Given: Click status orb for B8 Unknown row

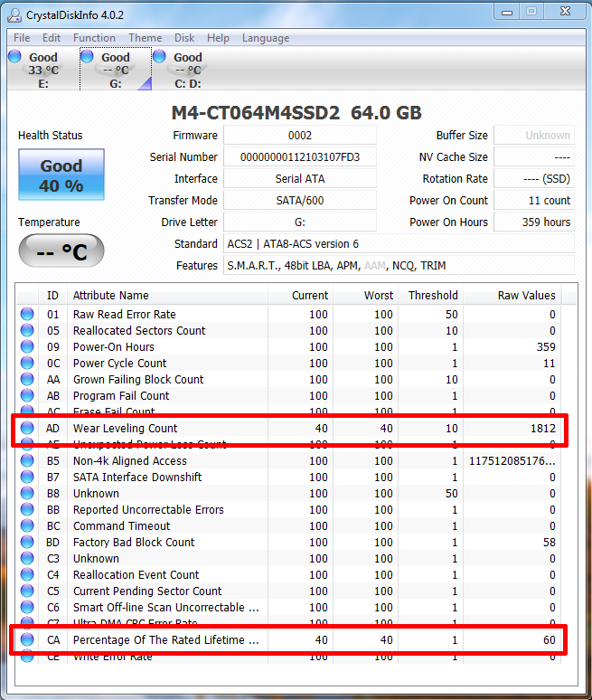Looking at the screenshot, I should click(x=27, y=493).
